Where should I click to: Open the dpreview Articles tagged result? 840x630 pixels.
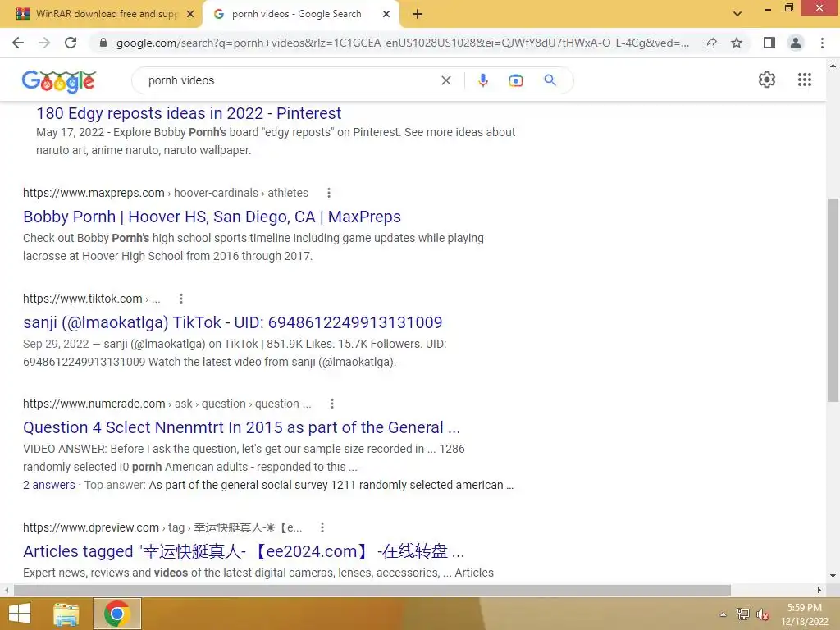[x=244, y=551]
